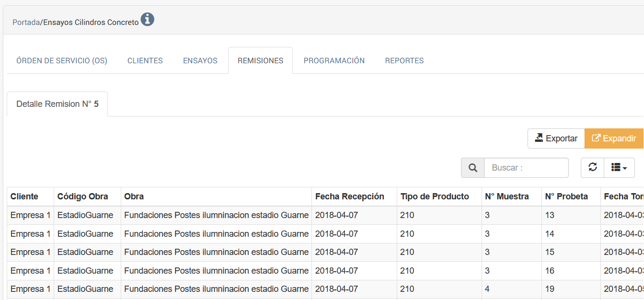Refresh the table with the reload icon
Viewport: 644px width, 300px height.
pos(593,167)
